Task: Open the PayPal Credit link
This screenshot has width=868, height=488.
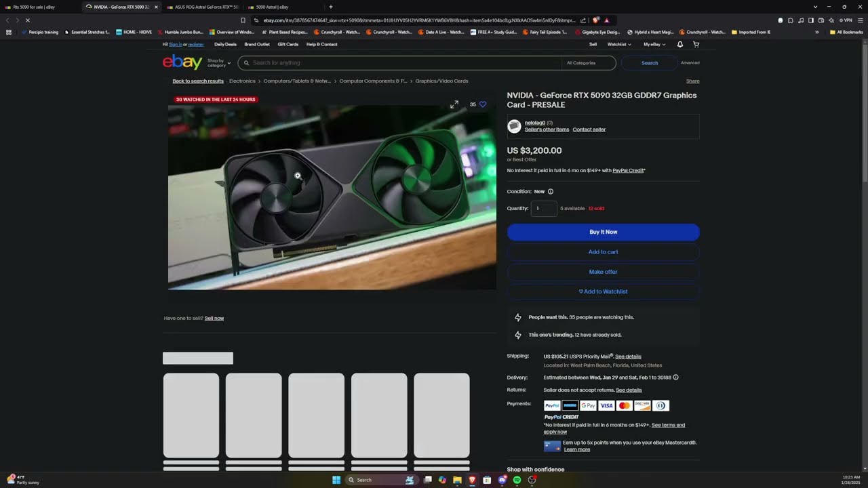Action: (628, 170)
